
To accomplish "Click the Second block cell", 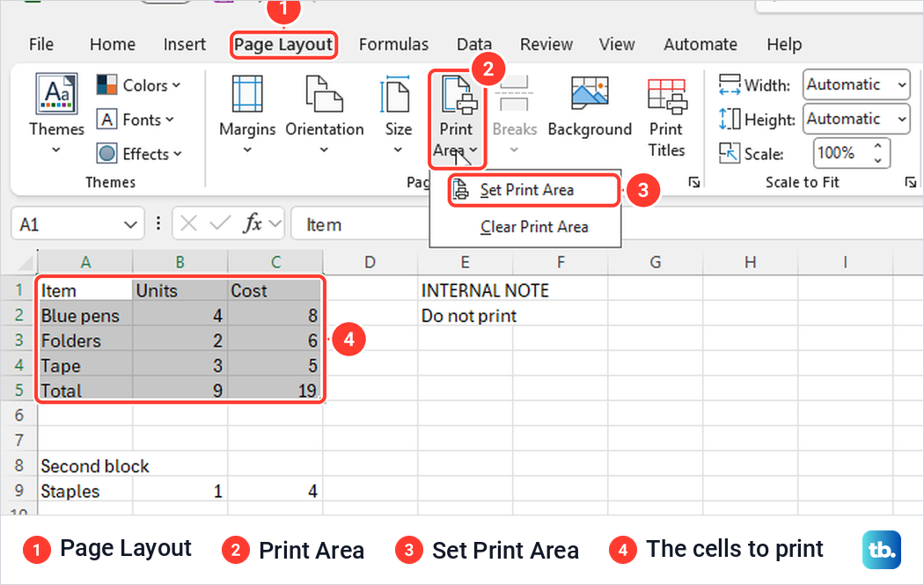I will tap(85, 466).
